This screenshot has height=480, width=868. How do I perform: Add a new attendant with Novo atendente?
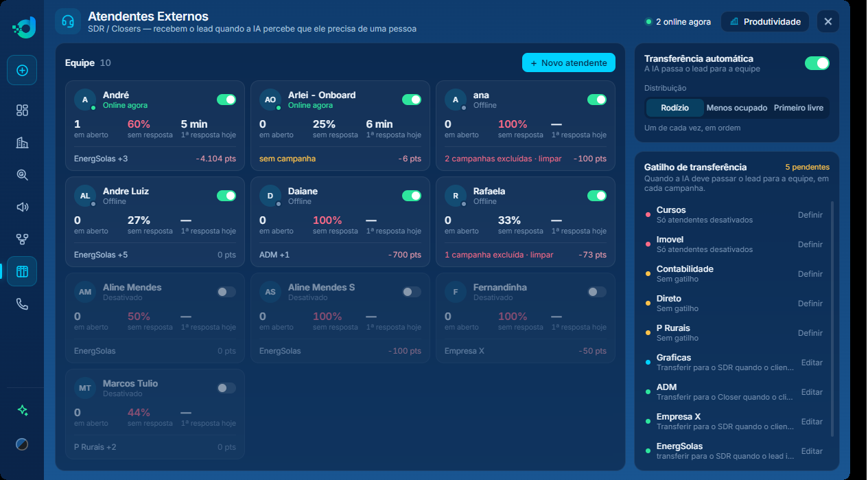coord(569,62)
